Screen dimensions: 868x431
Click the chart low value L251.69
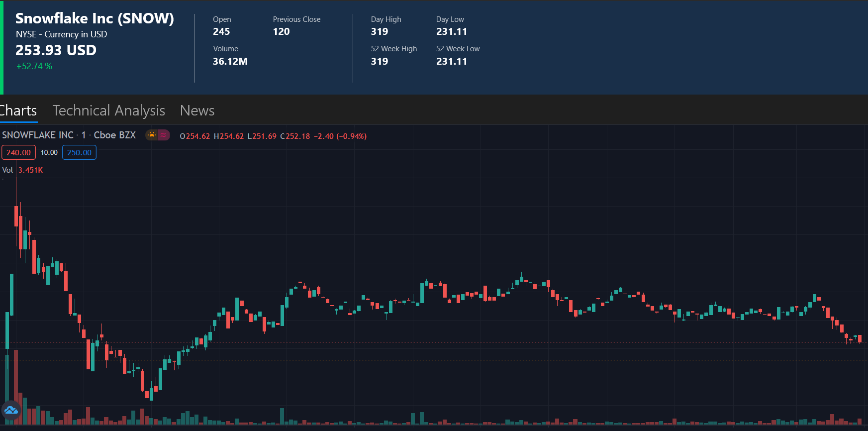tap(262, 136)
